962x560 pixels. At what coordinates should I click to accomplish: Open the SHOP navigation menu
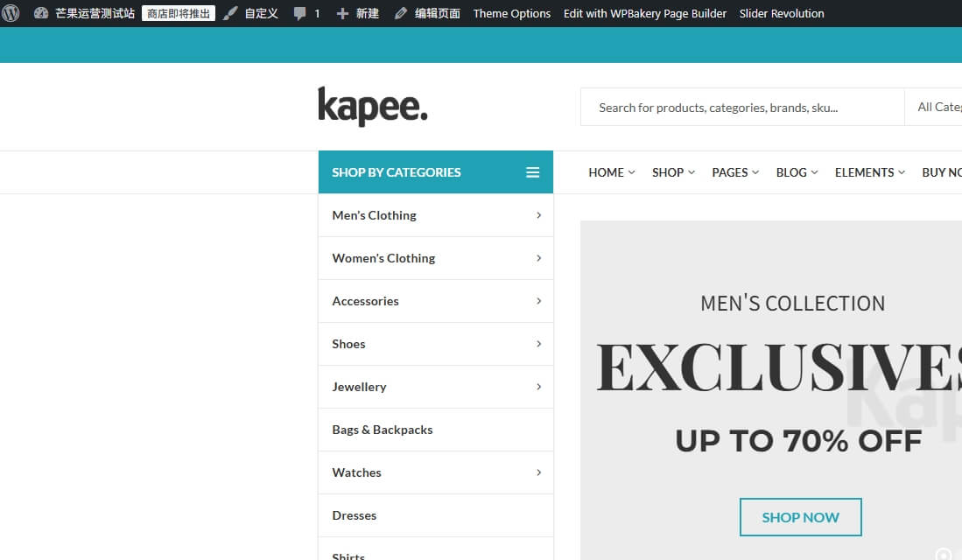pyautogui.click(x=673, y=172)
